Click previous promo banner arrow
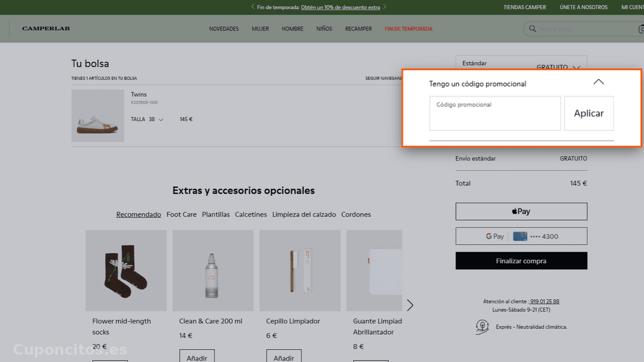Screen dimensions: 644x362 (253, 7)
